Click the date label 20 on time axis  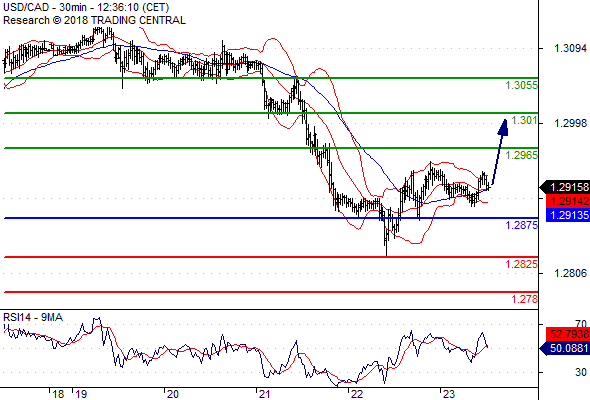172,394
